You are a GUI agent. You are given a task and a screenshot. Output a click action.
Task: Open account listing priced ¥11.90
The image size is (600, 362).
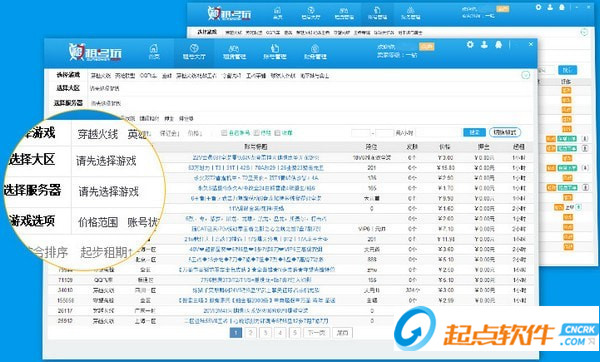tap(256, 239)
